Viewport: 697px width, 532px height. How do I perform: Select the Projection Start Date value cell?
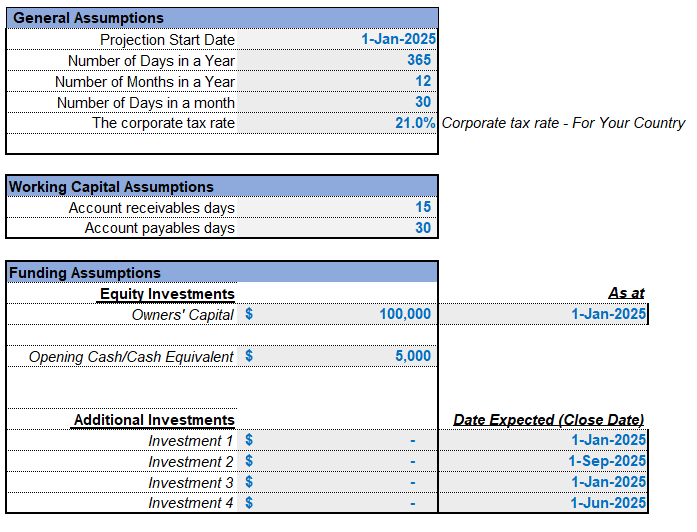[x=337, y=39]
